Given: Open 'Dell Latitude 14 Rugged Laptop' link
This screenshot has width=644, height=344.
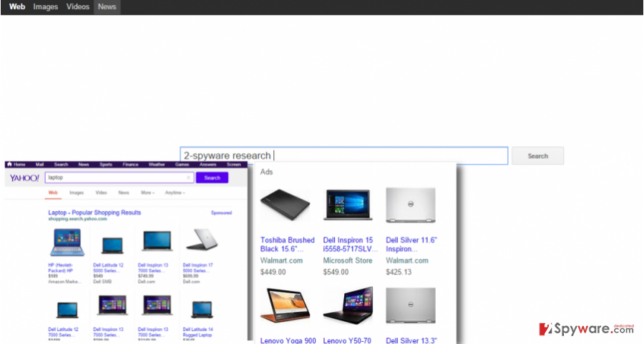Looking at the screenshot, I should [198, 332].
